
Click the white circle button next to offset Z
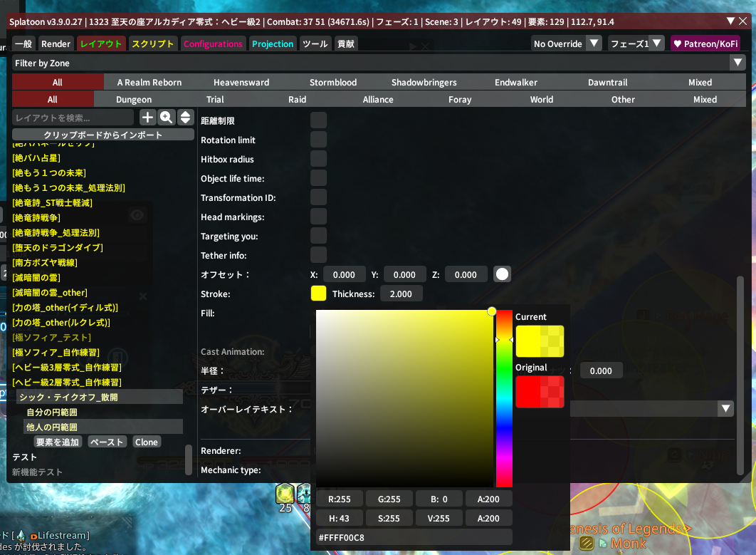point(503,274)
